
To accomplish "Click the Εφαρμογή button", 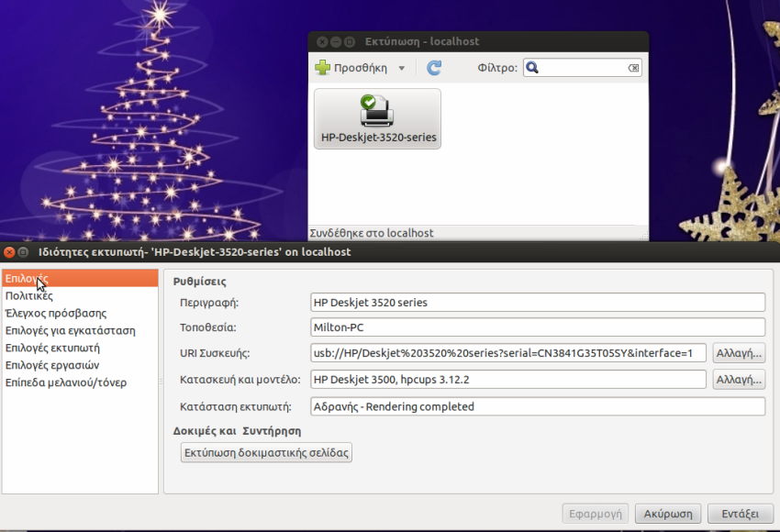I will pos(596,514).
